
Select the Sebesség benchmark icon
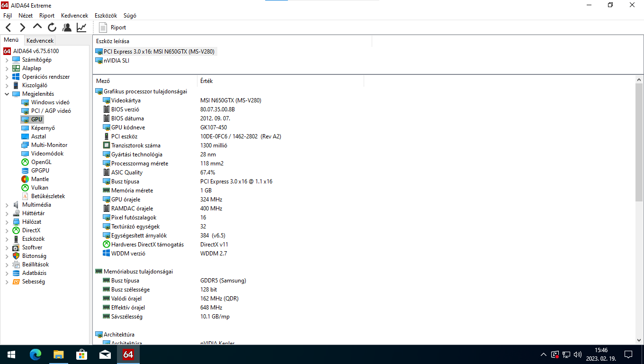coord(16,282)
